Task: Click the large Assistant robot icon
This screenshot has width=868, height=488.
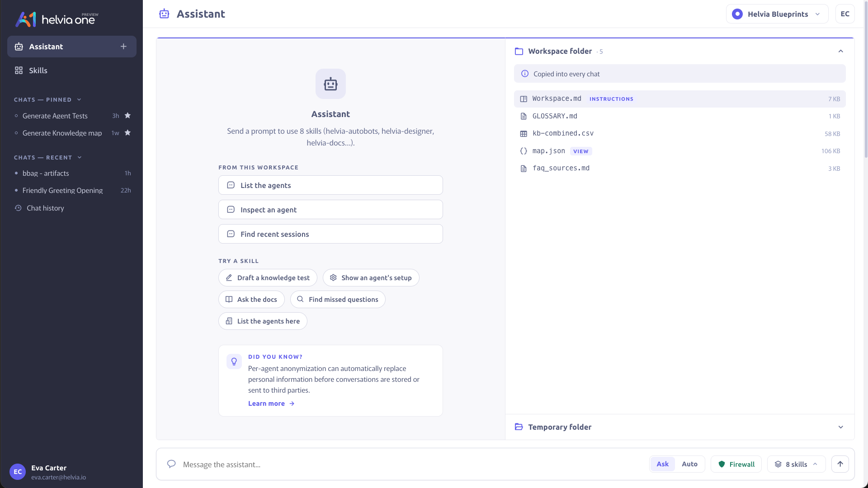Action: click(330, 84)
